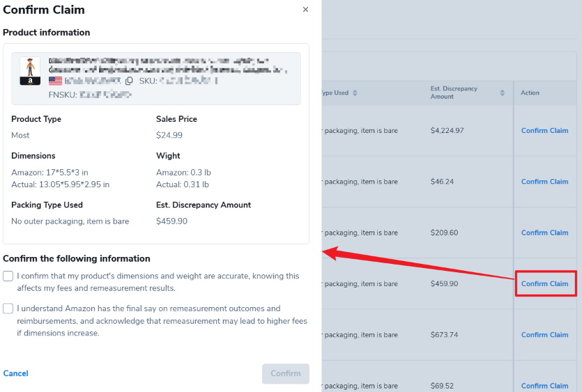Click the Action column header
The height and width of the screenshot is (392, 582).
tap(530, 93)
